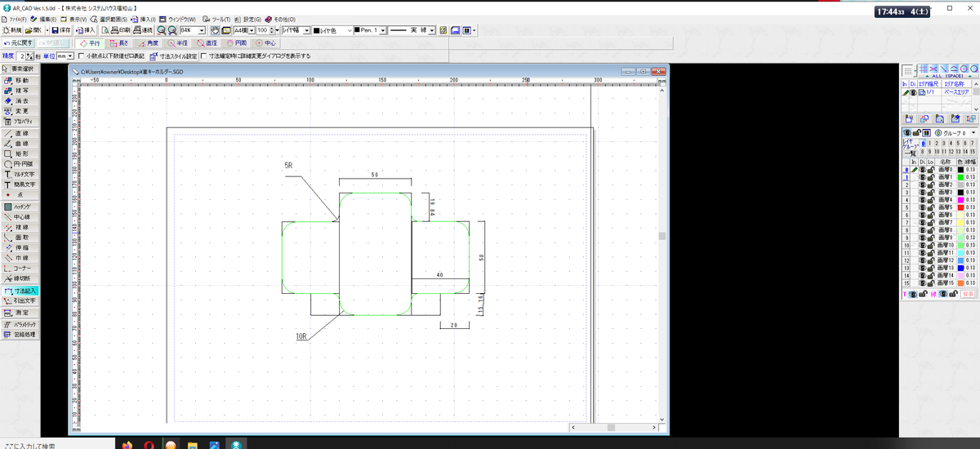Screen dimensions: 980x449
Task: Select the 円・円弧 (circle/arc) tool
Action: 20,163
